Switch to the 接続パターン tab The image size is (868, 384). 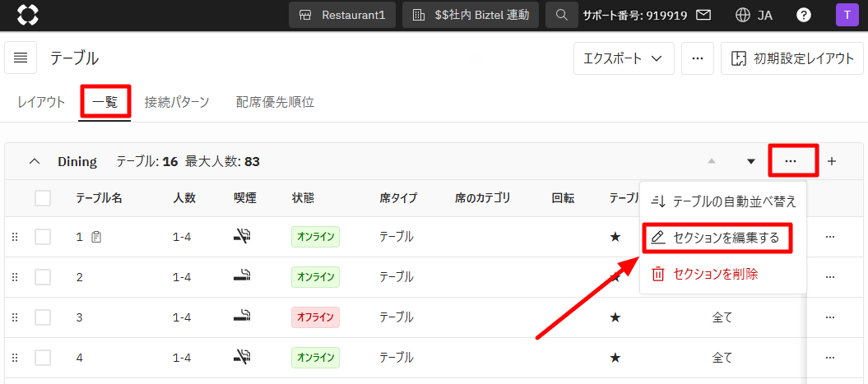click(x=177, y=103)
